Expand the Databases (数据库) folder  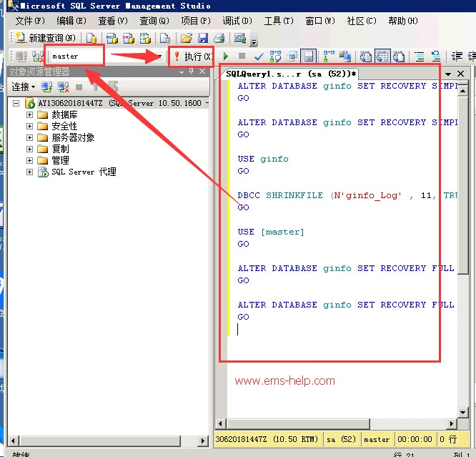coord(29,115)
